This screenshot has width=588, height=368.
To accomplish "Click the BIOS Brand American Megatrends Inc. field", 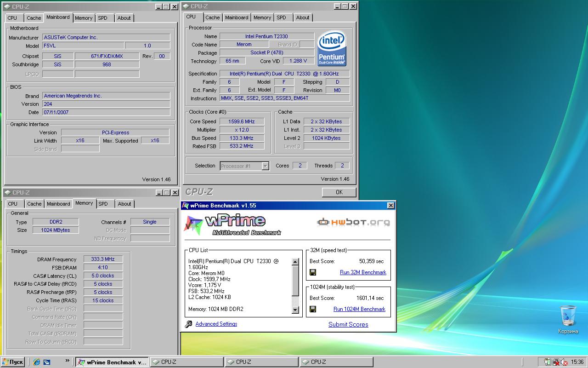I will point(106,96).
